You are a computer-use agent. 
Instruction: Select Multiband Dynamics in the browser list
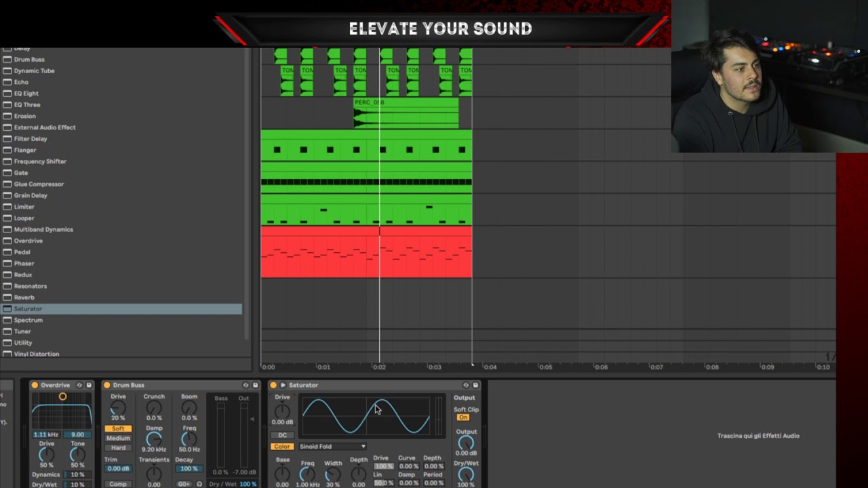click(121, 230)
